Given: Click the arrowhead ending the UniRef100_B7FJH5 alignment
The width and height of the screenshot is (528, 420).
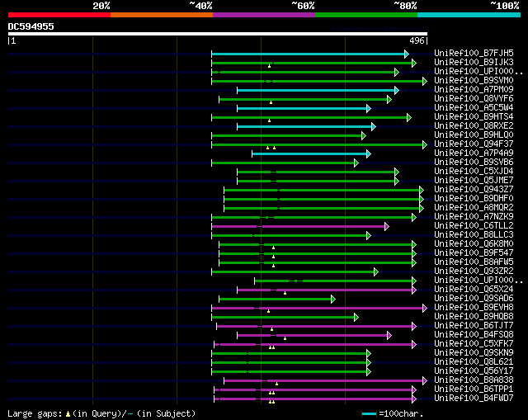Looking at the screenshot, I should click(x=407, y=54).
